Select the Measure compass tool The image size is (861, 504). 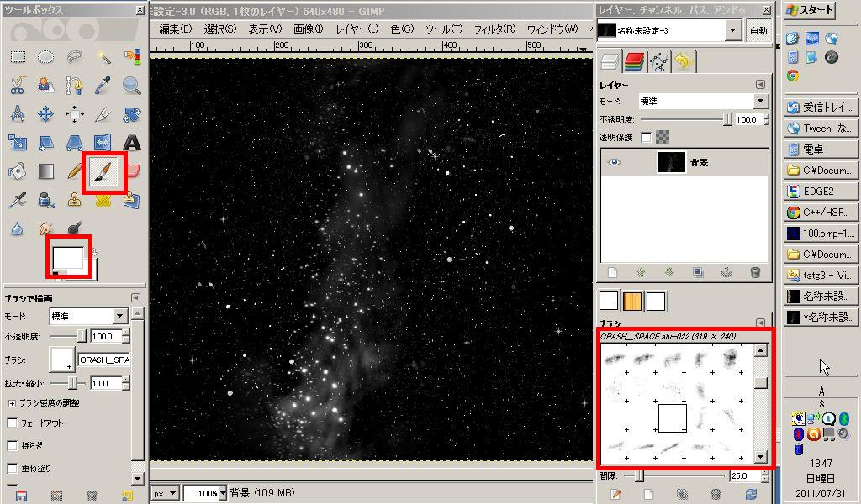[x=18, y=114]
